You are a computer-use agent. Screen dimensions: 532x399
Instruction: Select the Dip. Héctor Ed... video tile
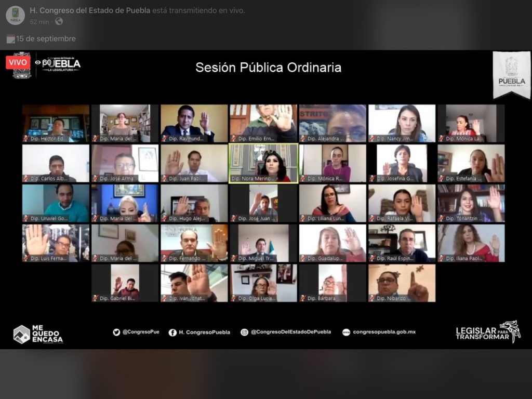click(x=56, y=123)
